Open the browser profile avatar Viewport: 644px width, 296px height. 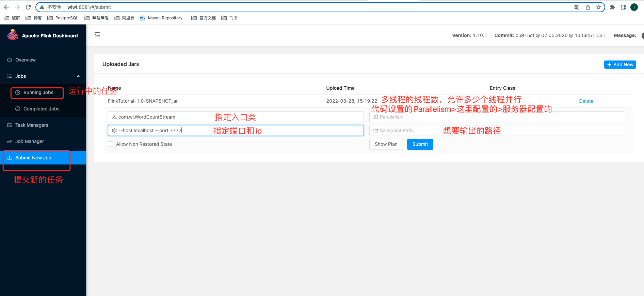click(634, 7)
